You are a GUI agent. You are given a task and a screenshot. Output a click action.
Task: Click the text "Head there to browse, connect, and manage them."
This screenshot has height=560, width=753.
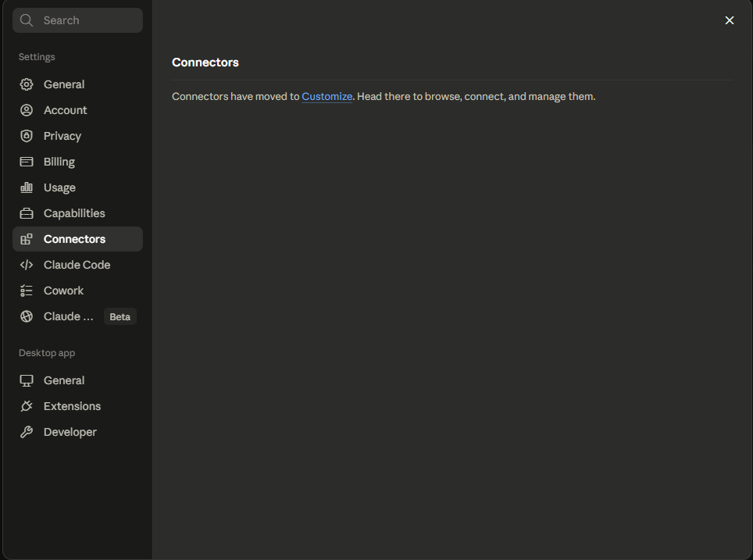(x=476, y=97)
